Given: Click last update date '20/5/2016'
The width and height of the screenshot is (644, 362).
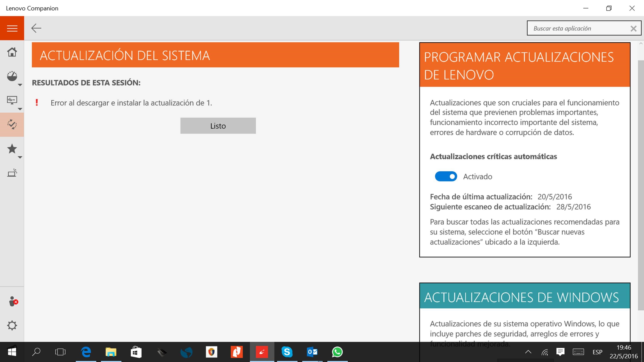Looking at the screenshot, I should click(x=555, y=197).
